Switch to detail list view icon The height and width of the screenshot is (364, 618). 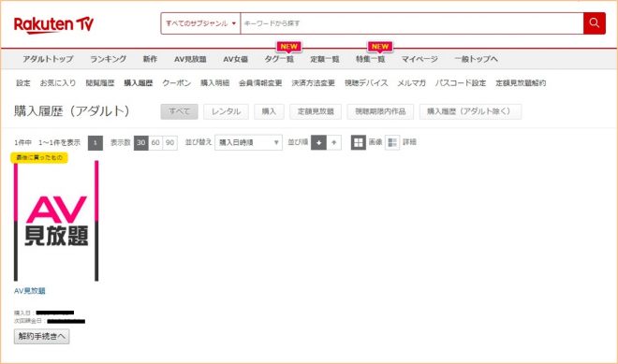(392, 142)
